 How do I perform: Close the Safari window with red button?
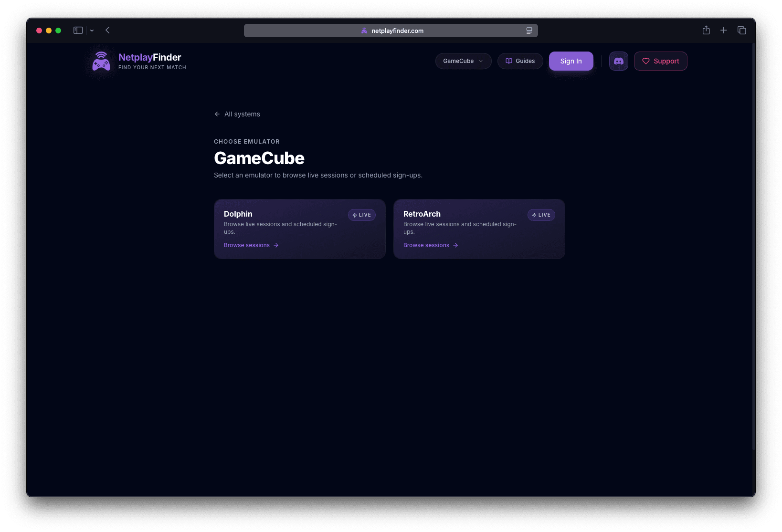(x=39, y=31)
